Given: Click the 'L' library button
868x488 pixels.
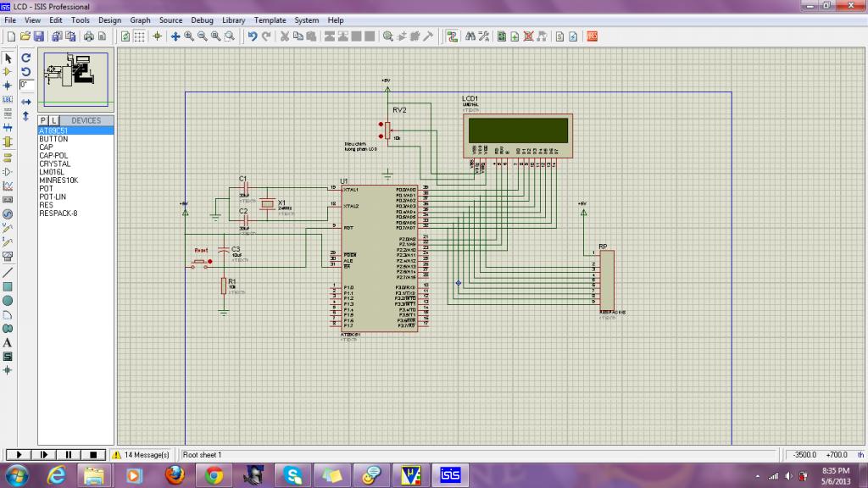Looking at the screenshot, I should [x=53, y=120].
